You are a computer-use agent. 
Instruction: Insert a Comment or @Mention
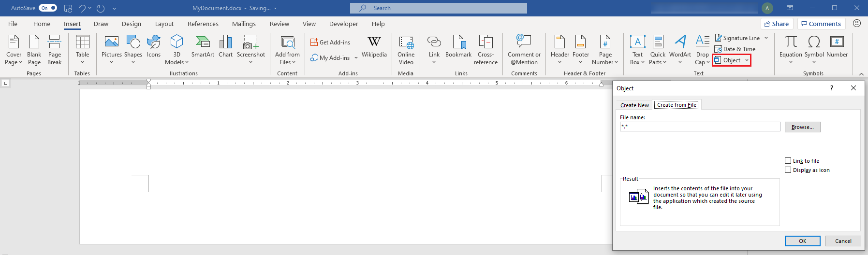[524, 50]
